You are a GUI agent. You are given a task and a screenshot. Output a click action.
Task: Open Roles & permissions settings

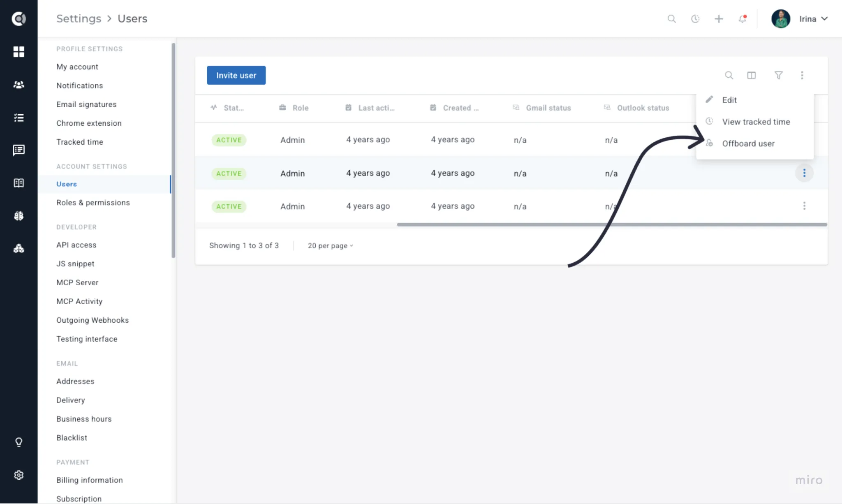pos(93,203)
